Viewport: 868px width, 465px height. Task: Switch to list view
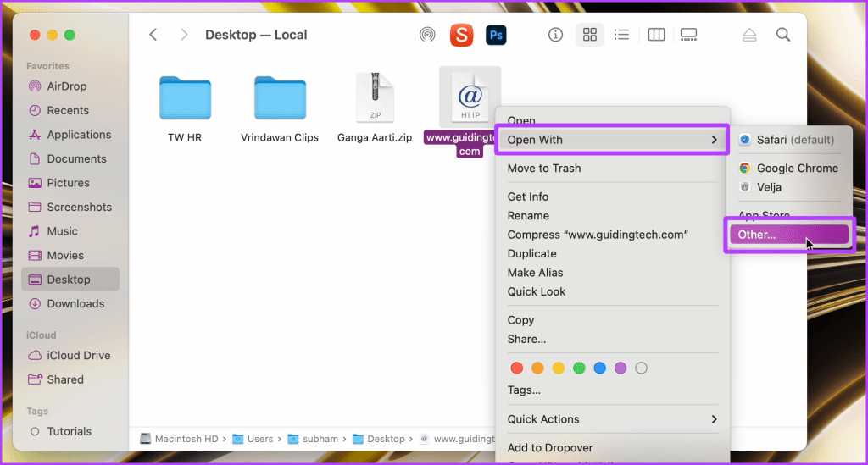pos(621,35)
